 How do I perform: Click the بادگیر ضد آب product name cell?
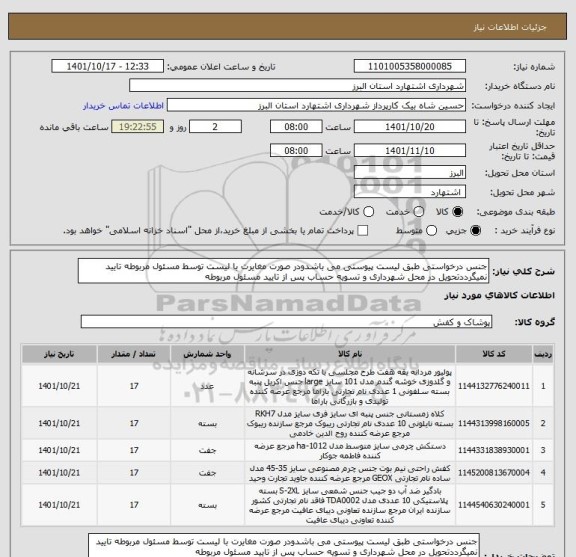(350, 505)
